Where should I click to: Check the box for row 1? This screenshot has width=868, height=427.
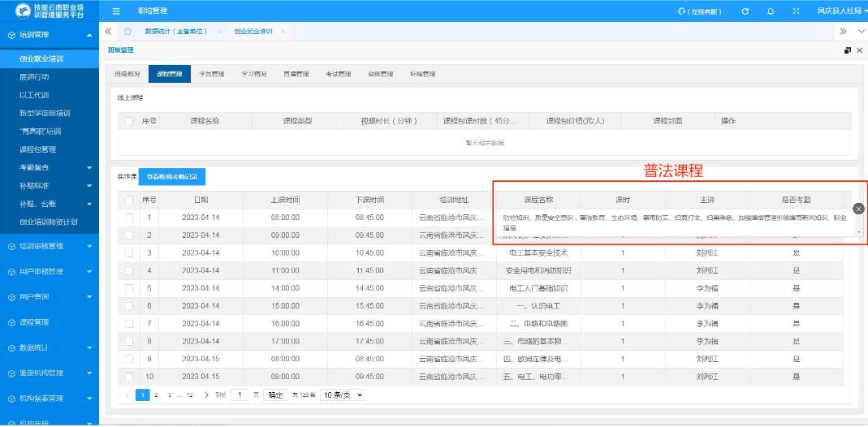128,218
